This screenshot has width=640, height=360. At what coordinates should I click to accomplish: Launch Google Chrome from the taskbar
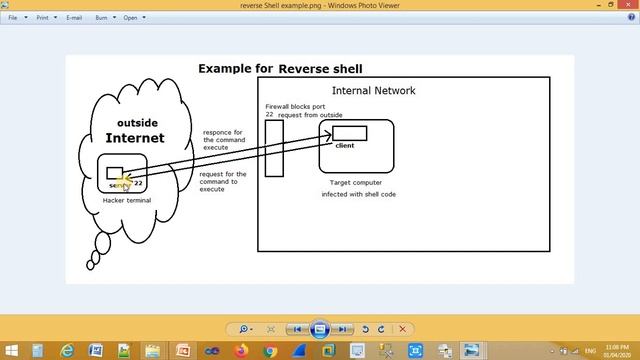click(x=270, y=351)
